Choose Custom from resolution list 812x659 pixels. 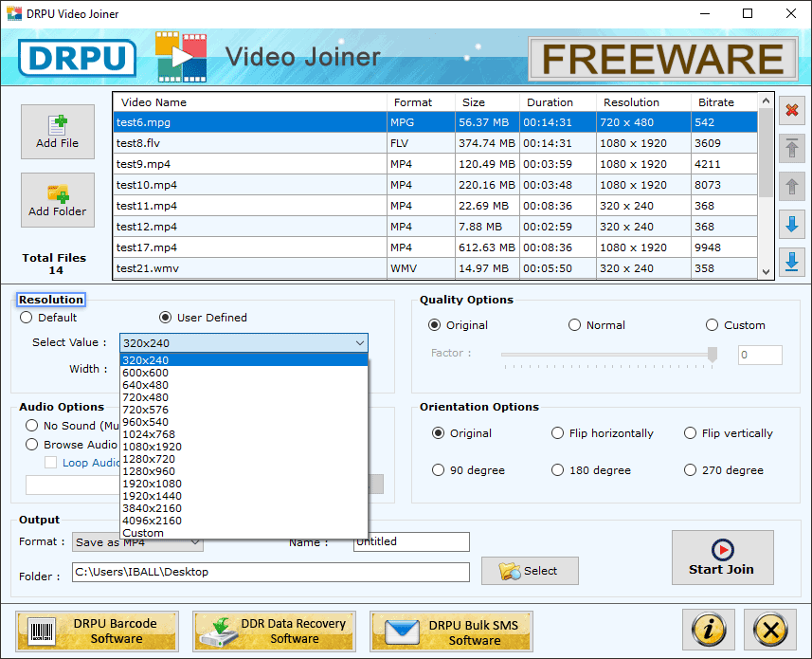click(244, 533)
